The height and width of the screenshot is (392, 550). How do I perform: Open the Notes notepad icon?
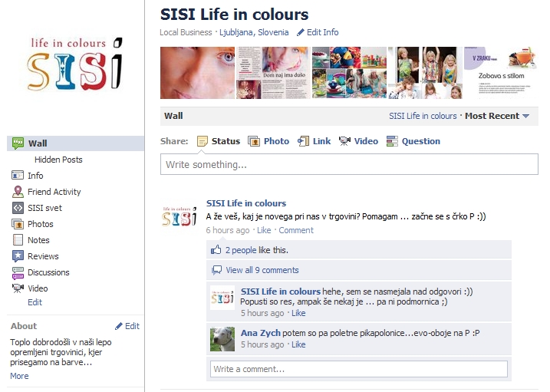coord(18,240)
